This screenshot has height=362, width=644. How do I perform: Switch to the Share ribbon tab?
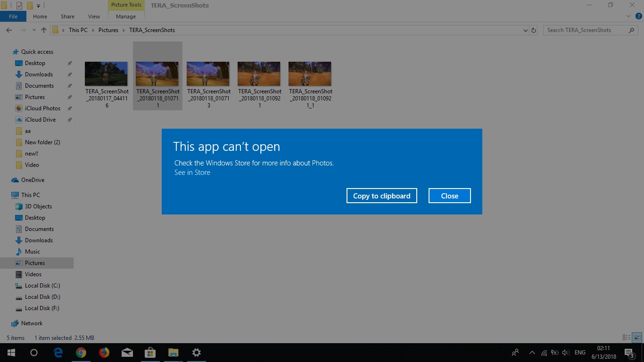pyautogui.click(x=67, y=16)
